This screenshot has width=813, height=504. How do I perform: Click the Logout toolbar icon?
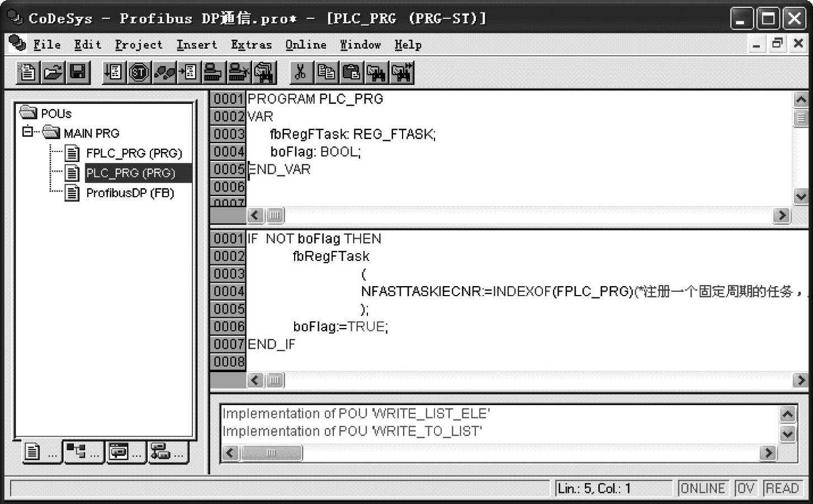(238, 72)
